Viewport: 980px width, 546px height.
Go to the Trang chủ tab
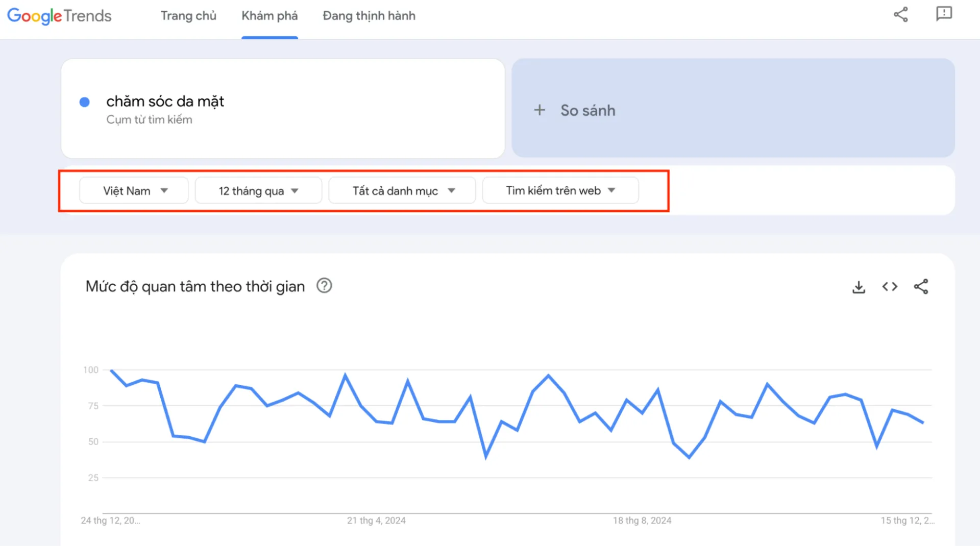click(188, 16)
